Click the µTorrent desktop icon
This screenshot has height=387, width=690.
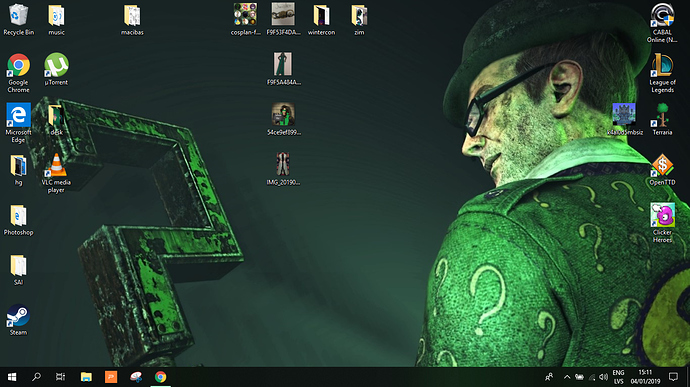coord(56,70)
